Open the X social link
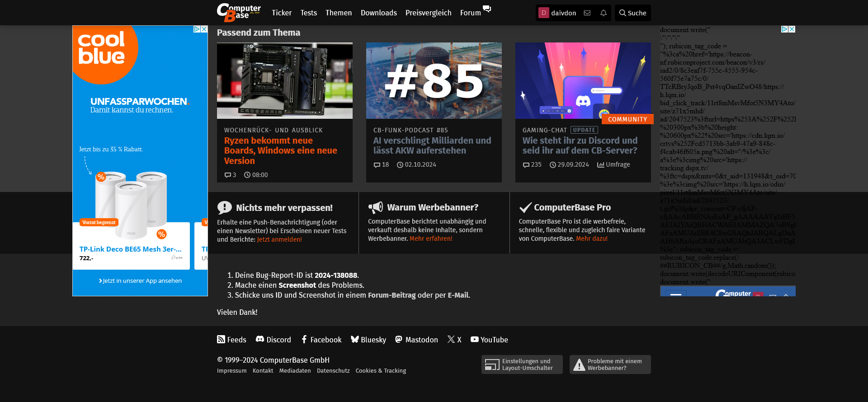The height and width of the screenshot is (402, 868). pos(454,340)
